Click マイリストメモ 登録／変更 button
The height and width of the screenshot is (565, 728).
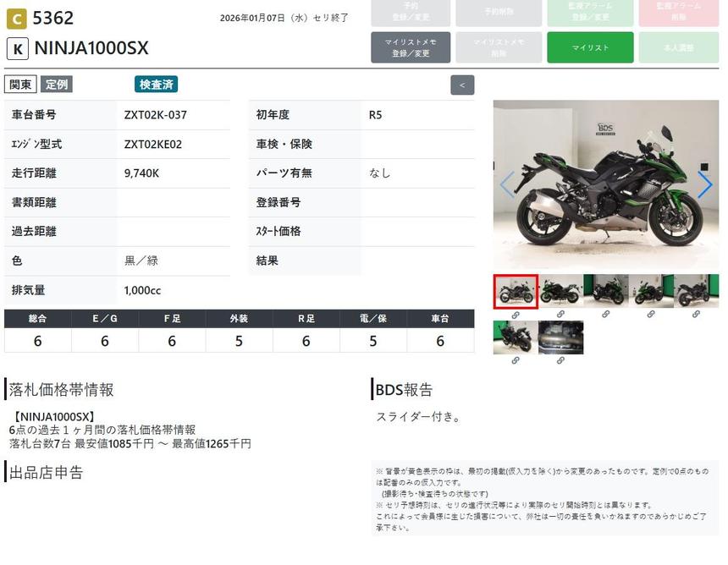tap(410, 47)
